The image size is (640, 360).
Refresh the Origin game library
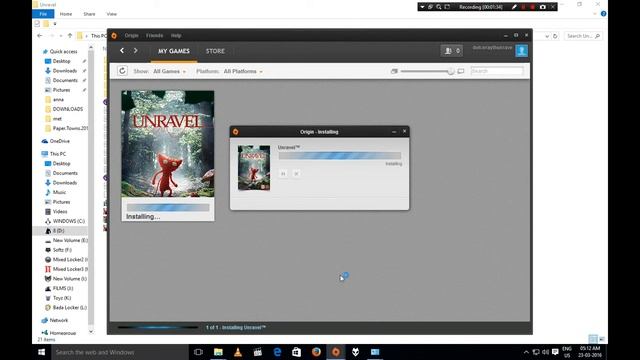(122, 71)
